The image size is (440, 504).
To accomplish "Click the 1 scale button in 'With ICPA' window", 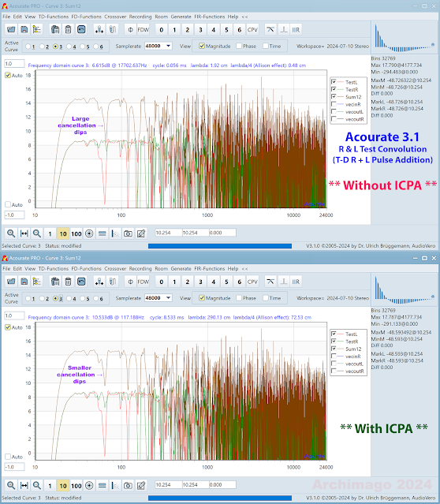I will (50, 486).
